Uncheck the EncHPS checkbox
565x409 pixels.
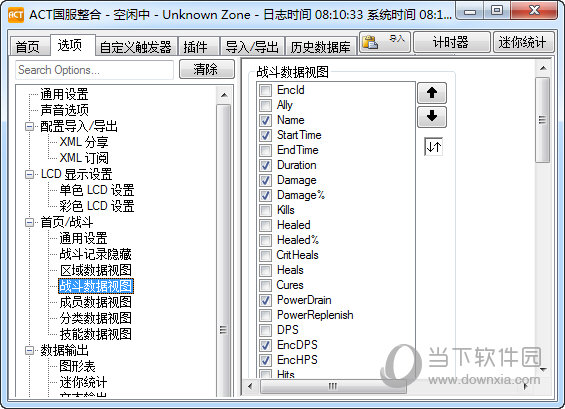265,360
